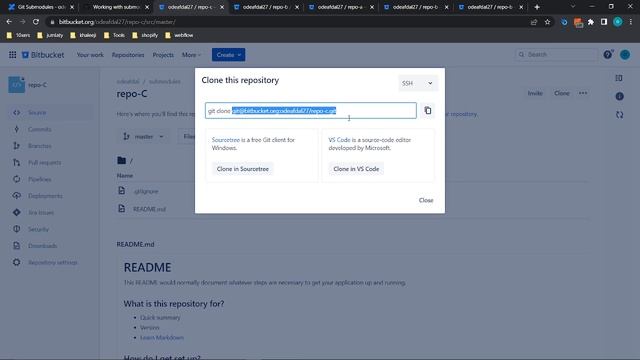The image size is (640, 360).
Task: Expand the master branch selector
Action: click(143, 137)
